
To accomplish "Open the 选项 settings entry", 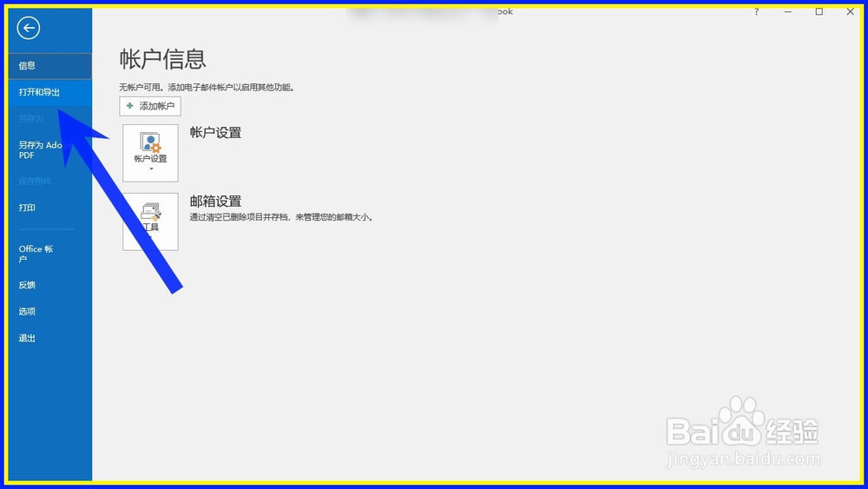I will (x=49, y=311).
